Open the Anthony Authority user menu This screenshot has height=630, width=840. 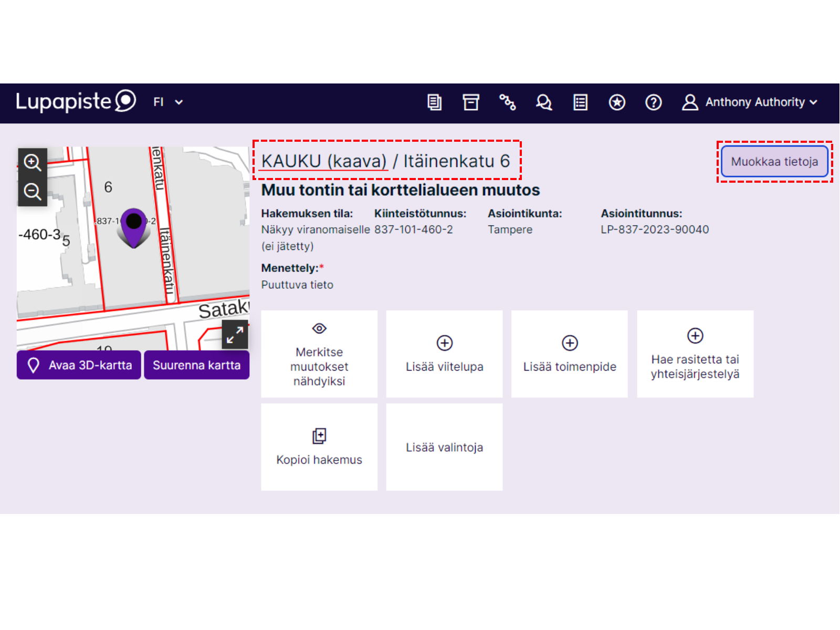(750, 102)
